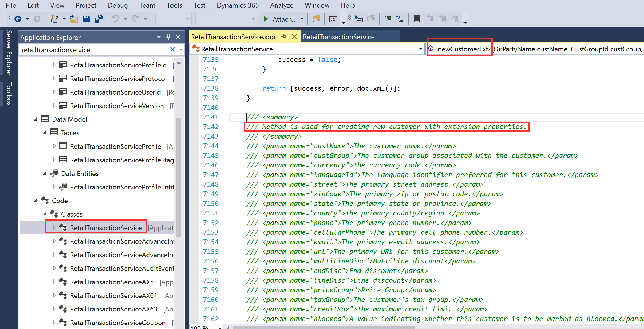
Task: Open the Server Explorer side tab
Action: tap(9, 53)
